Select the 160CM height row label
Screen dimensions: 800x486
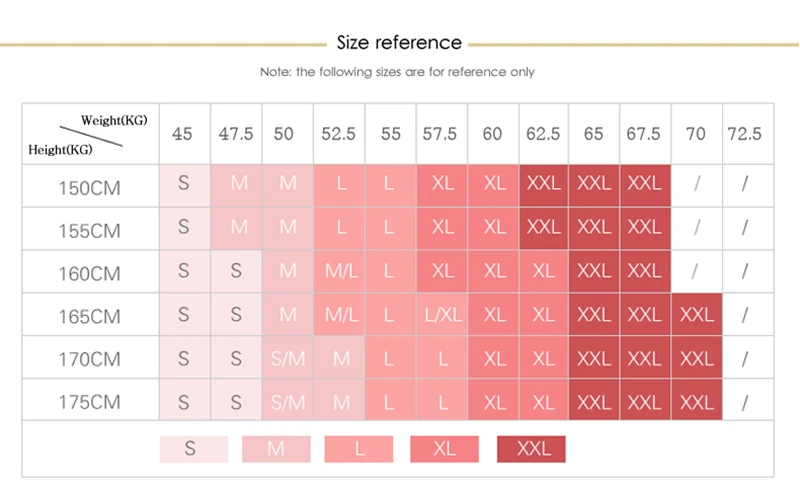pyautogui.click(x=90, y=273)
